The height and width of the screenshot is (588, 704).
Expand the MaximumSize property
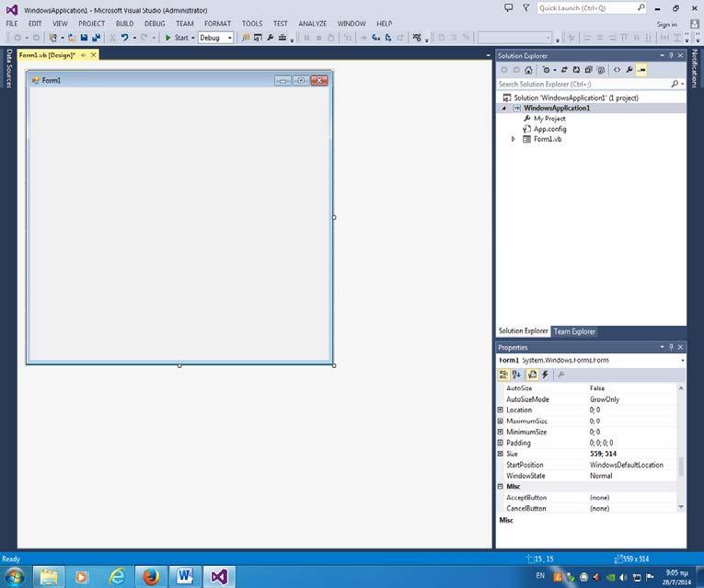(501, 421)
